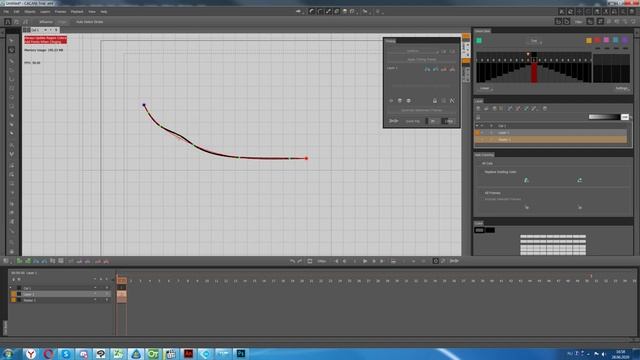The height and width of the screenshot is (360, 640).
Task: Open the Playback menu
Action: pos(77,12)
